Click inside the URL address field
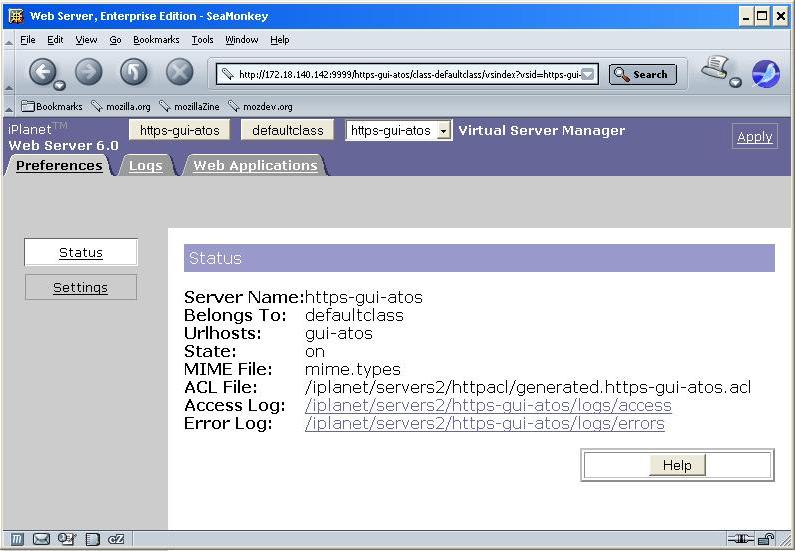This screenshot has width=795, height=551. click(409, 75)
